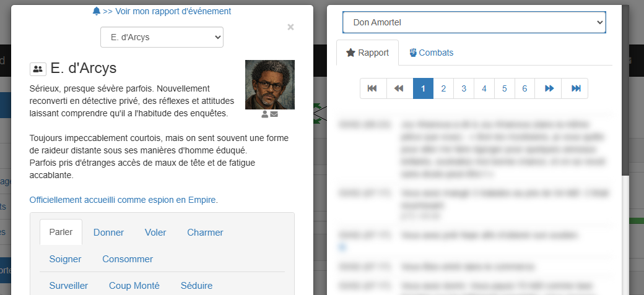Click group icon beside E. d'Arcys name

point(38,69)
